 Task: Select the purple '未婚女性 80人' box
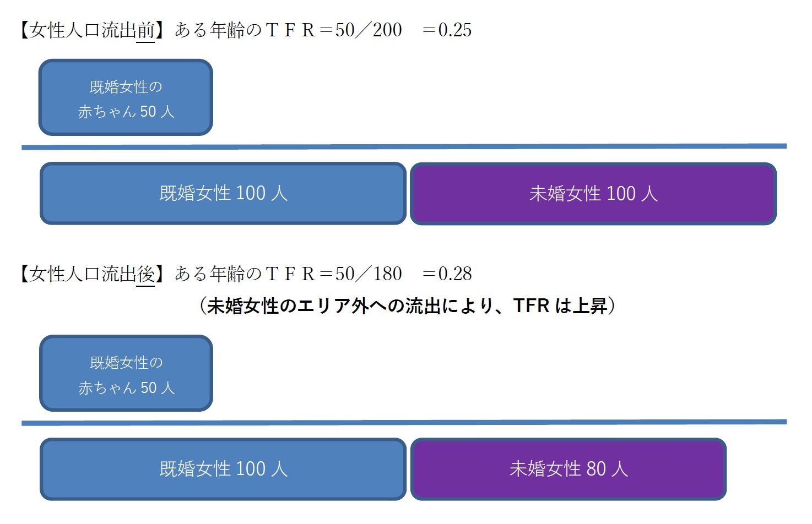tap(569, 469)
